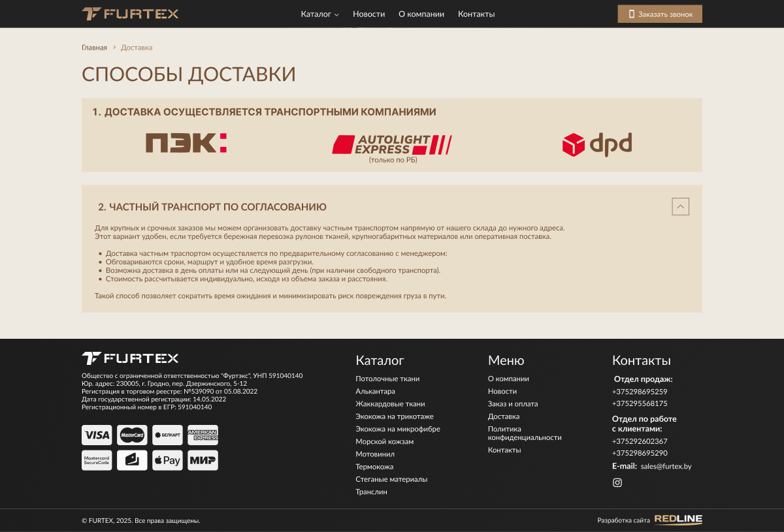Image resolution: width=784 pixels, height=532 pixels.
Task: Click the FURTEX logo in header
Action: (130, 14)
